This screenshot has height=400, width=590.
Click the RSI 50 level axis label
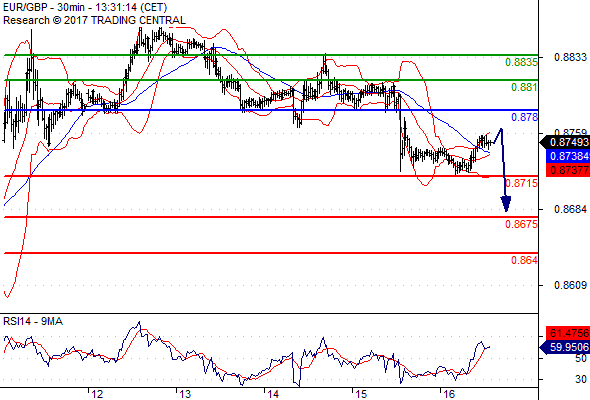[x=581, y=358]
